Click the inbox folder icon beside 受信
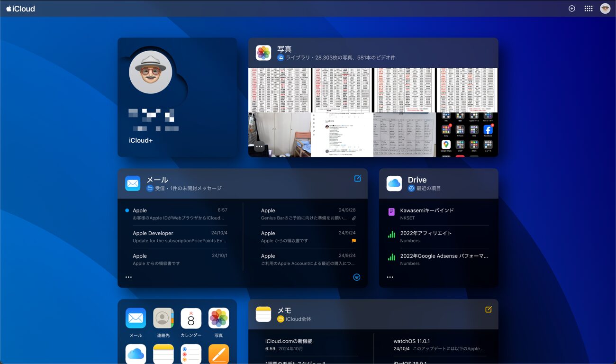The height and width of the screenshot is (364, 616). pyautogui.click(x=150, y=188)
